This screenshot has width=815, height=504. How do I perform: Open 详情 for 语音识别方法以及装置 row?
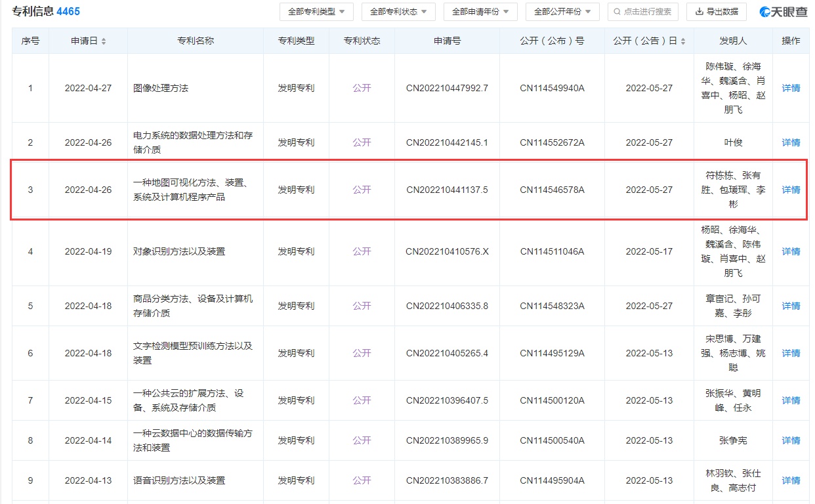coord(791,480)
